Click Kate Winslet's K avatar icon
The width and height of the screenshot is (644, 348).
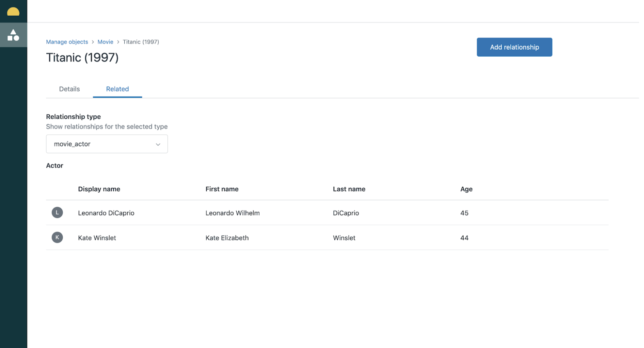(x=57, y=237)
